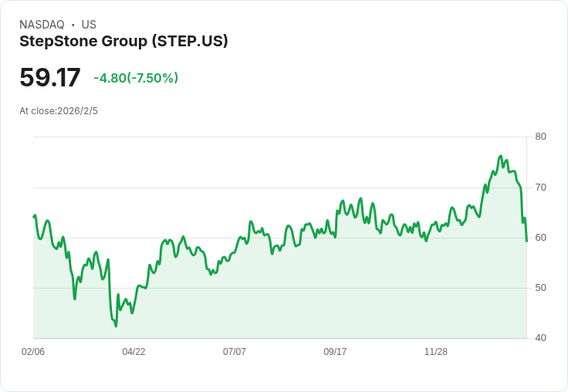This screenshot has height=392, width=568.
Task: Click the NASDAQ exchange label
Action: click(x=42, y=25)
